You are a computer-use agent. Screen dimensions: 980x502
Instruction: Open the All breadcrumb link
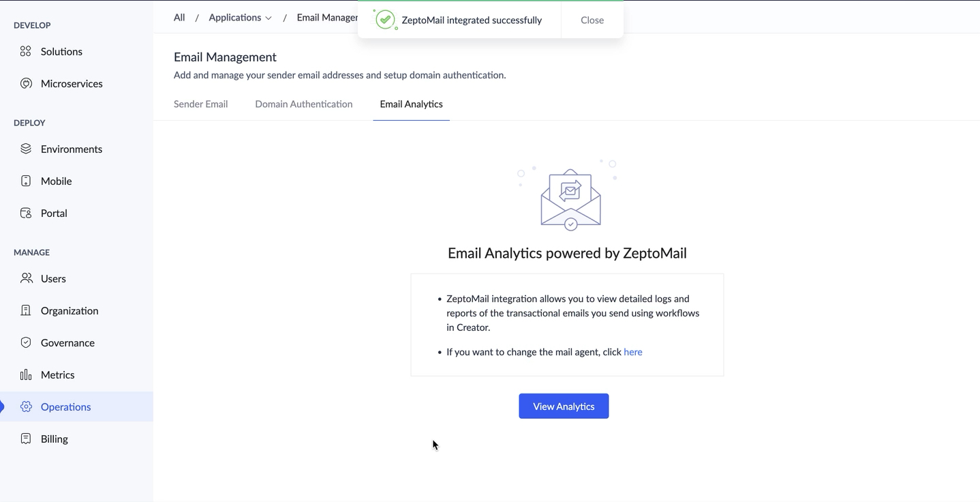click(x=179, y=17)
